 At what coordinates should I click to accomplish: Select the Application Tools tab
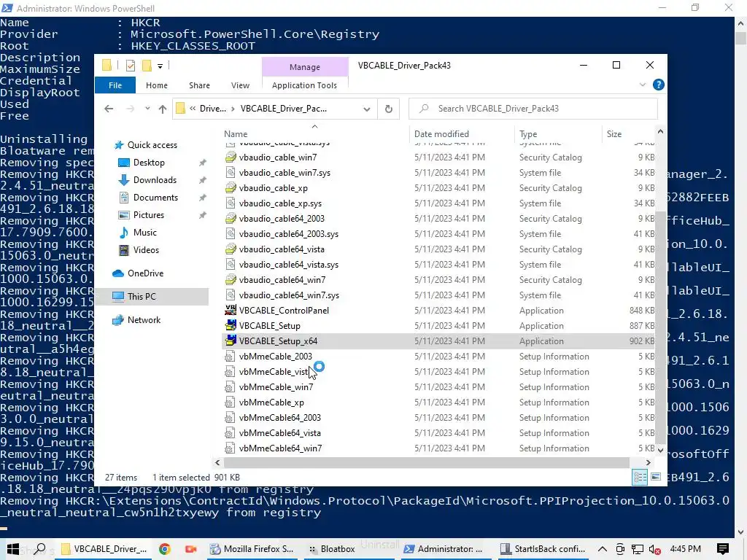pyautogui.click(x=304, y=85)
